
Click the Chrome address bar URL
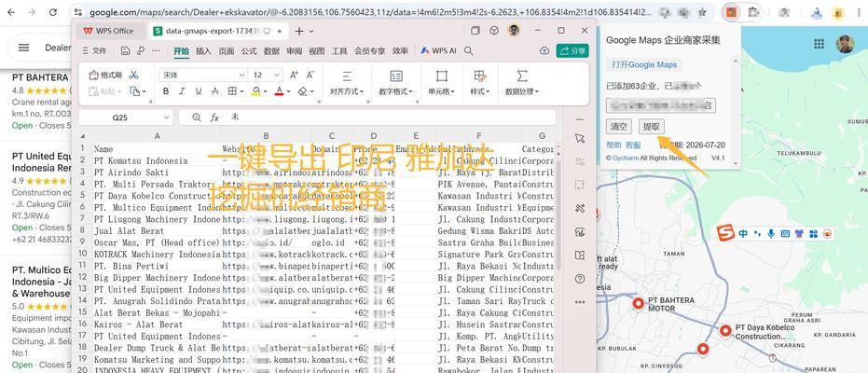tap(370, 11)
